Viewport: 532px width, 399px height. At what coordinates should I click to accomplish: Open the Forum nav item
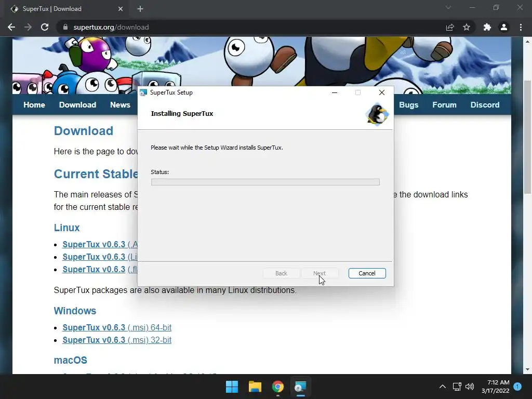[444, 105]
